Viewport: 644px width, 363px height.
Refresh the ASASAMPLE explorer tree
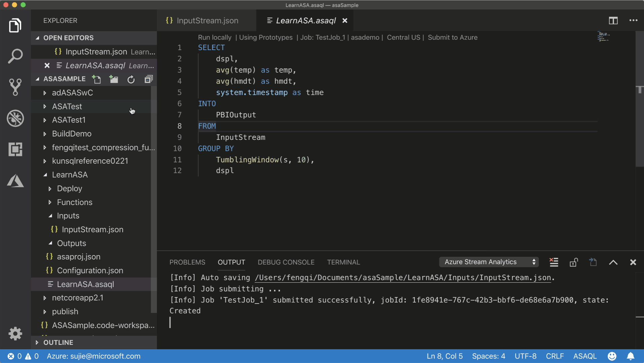coord(131,79)
